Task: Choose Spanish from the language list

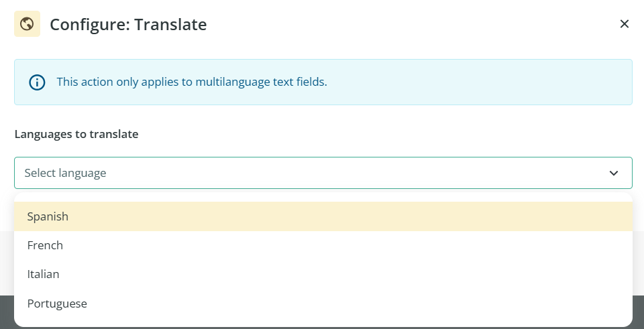Action: point(48,216)
